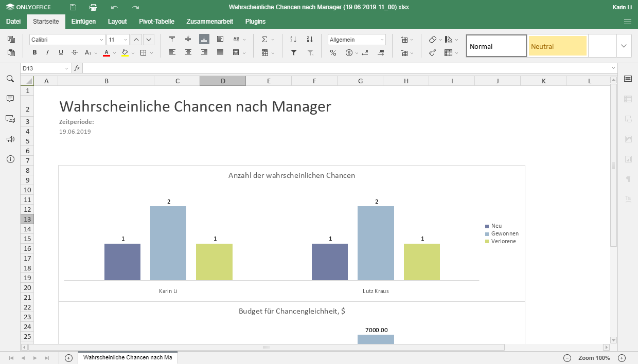Screen dimensions: 638x364
Task: Insert a sum function
Action: [265, 40]
